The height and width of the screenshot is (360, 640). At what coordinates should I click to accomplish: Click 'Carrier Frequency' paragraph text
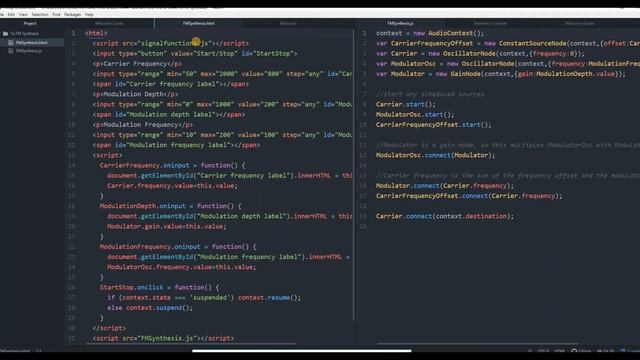coord(135,64)
